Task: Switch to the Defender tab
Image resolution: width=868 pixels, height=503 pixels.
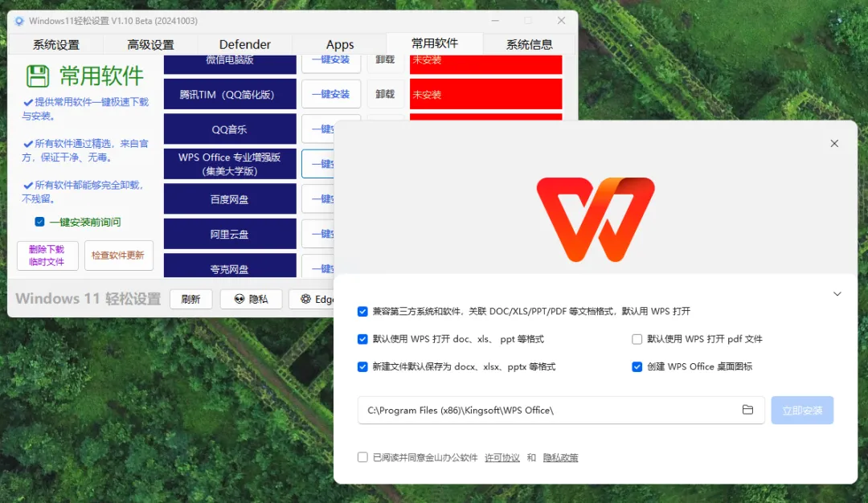Action: click(245, 44)
